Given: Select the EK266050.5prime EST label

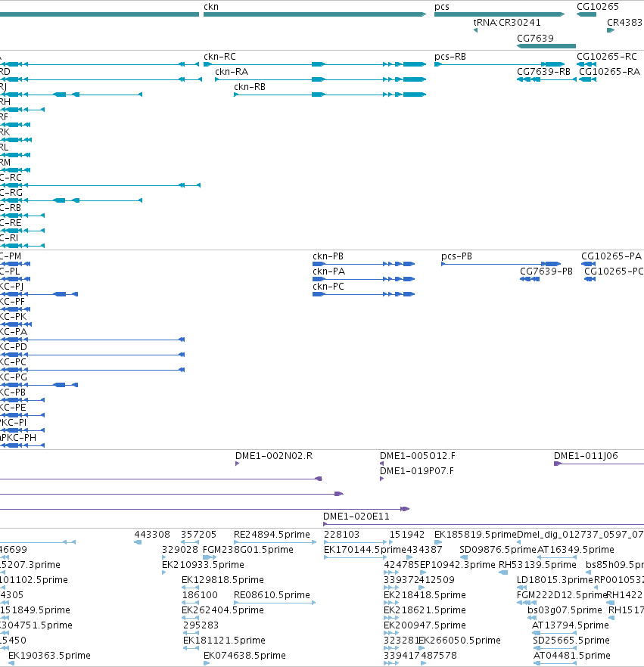Looking at the screenshot, I should coord(459,641).
